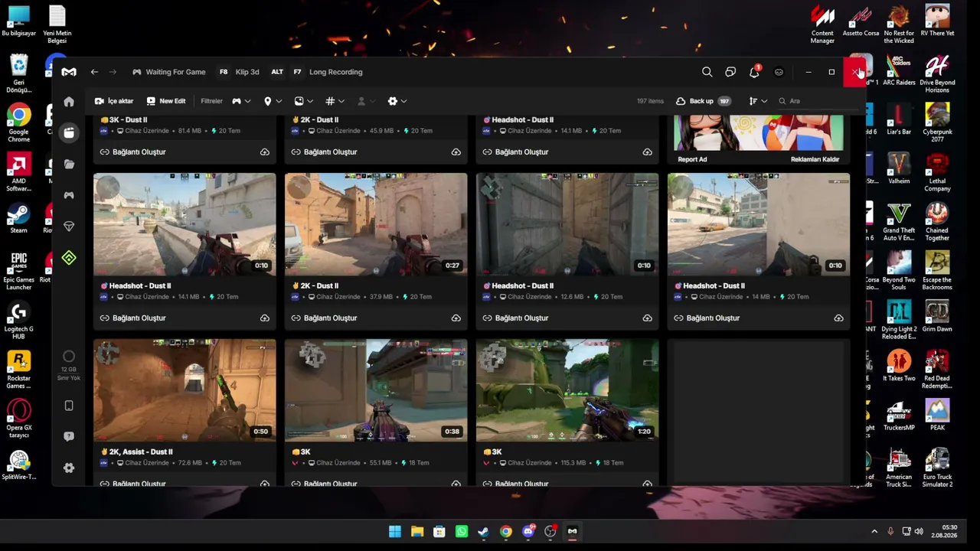Screen dimensions: 980x551
Task: Click the İçe aktar import button
Action: pyautogui.click(x=114, y=101)
